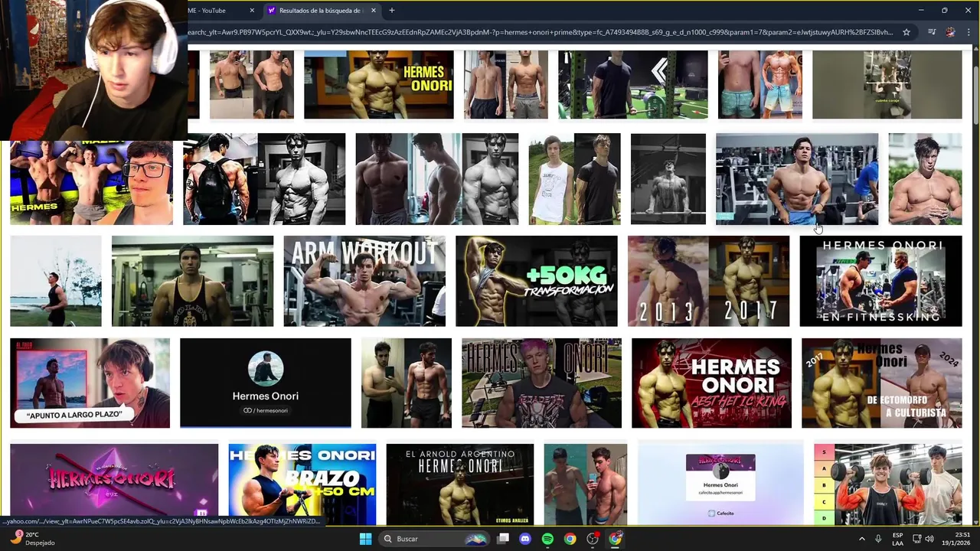Open the media control icon in Chrome toolbar

pyautogui.click(x=932, y=32)
